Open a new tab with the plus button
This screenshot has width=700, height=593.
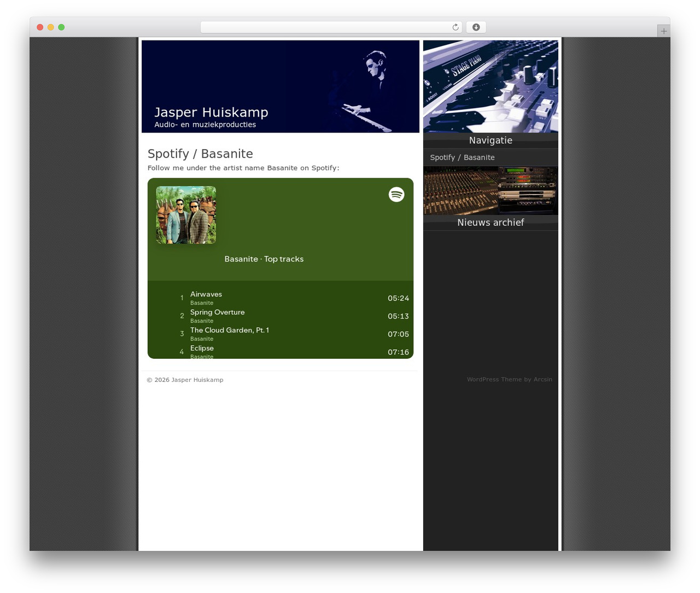coord(663,31)
